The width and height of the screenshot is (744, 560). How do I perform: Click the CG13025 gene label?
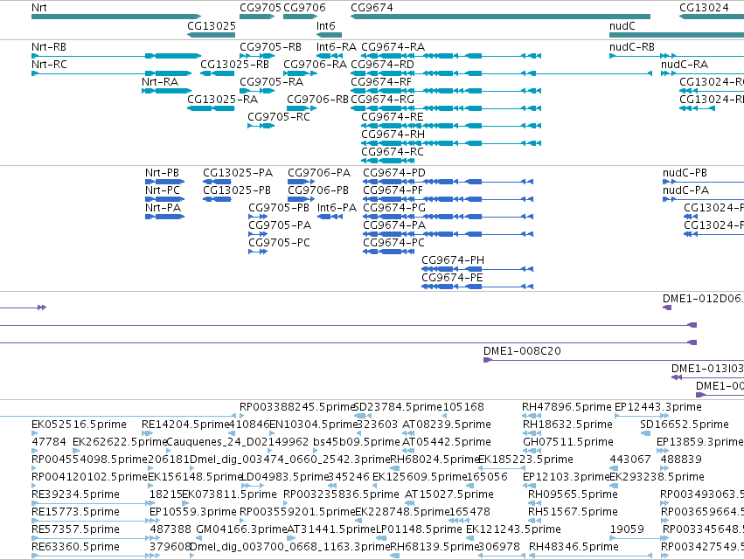[212, 25]
